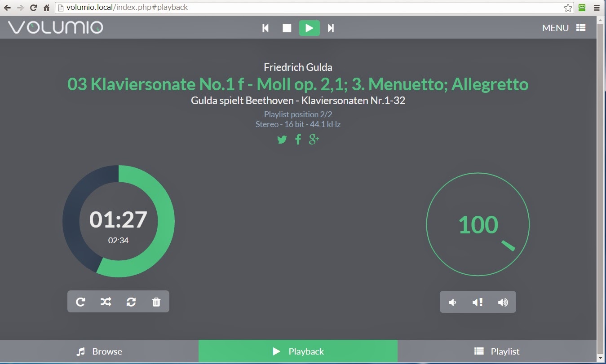The image size is (606, 364).
Task: Share the track on Twitter
Action: [x=282, y=140]
